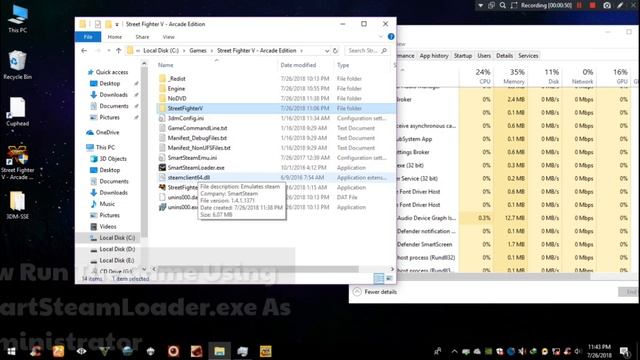Open the Recycle Bin desktop icon
This screenshot has height=360, width=640.
[17, 64]
